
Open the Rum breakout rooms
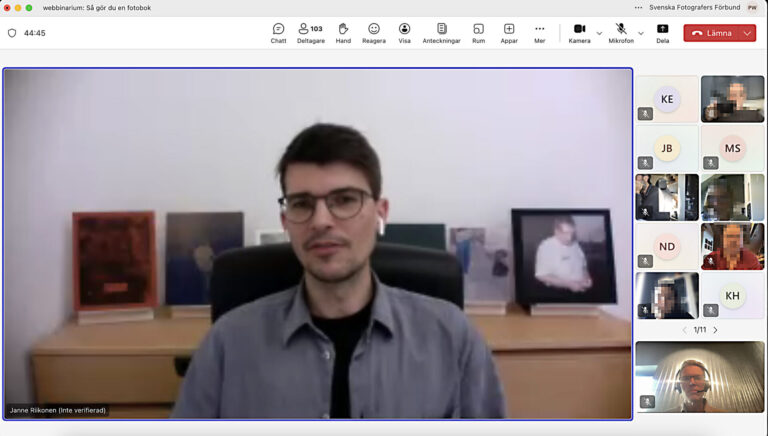point(478,33)
